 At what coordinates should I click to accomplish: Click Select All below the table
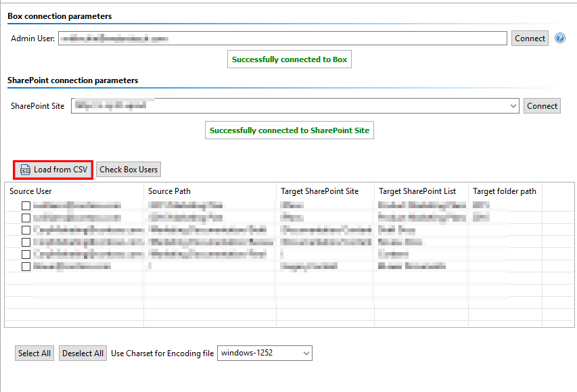click(x=34, y=353)
